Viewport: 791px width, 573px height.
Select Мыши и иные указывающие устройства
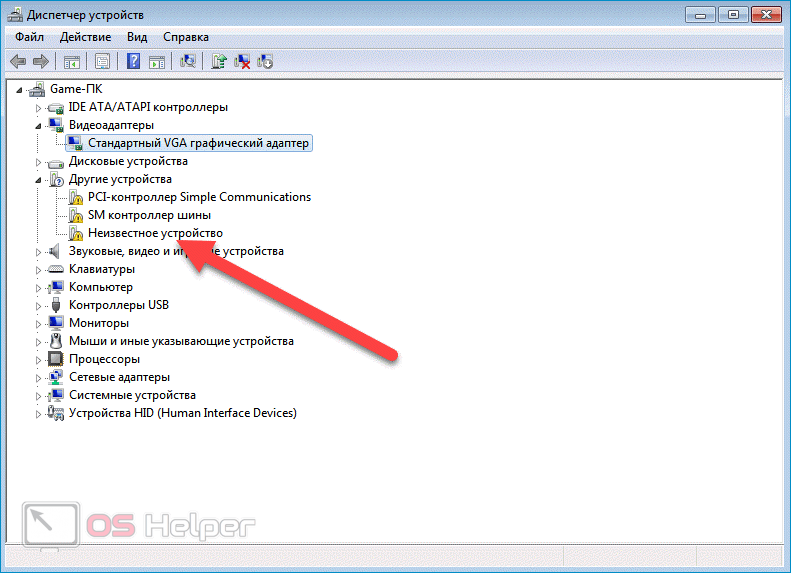tap(181, 341)
